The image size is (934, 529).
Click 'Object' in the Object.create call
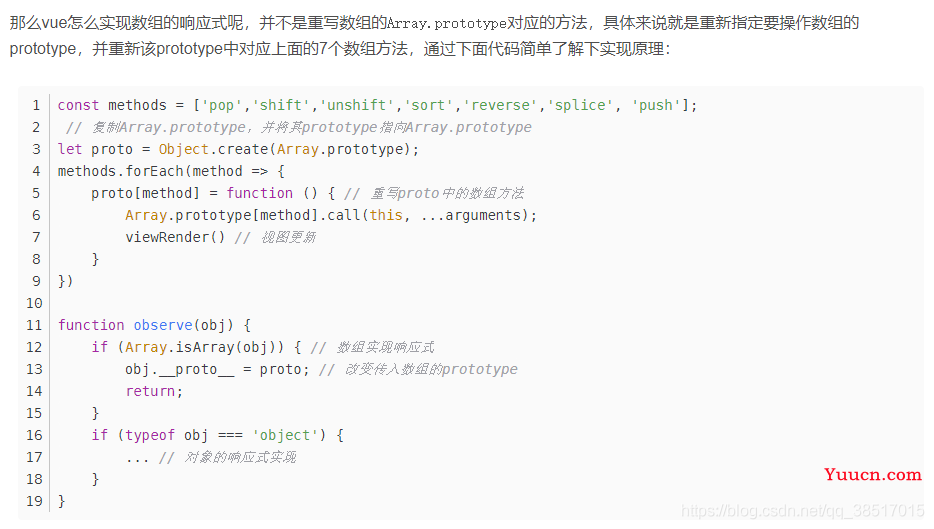pyautogui.click(x=183, y=150)
